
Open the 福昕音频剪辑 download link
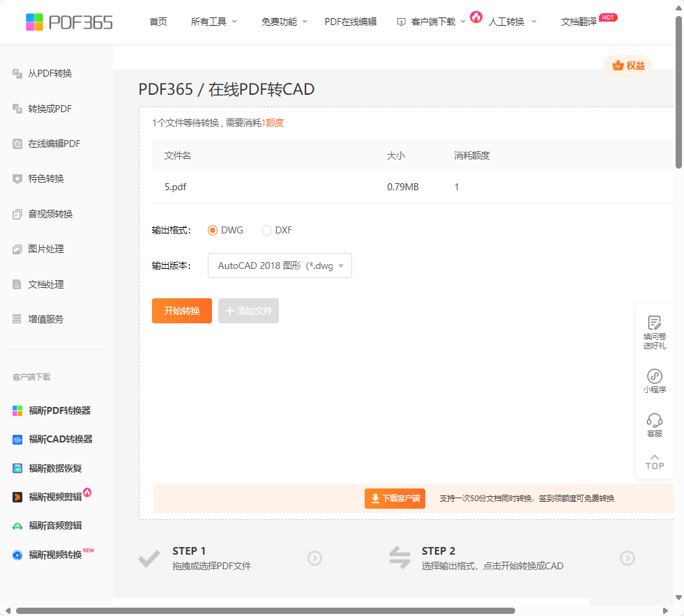(x=55, y=525)
